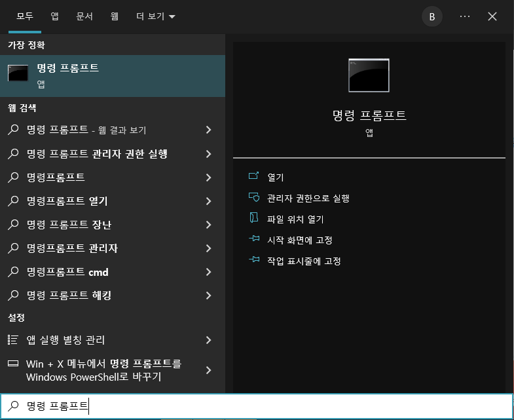Click the 열기 open icon
This screenshot has width=514, height=420.
point(254,176)
